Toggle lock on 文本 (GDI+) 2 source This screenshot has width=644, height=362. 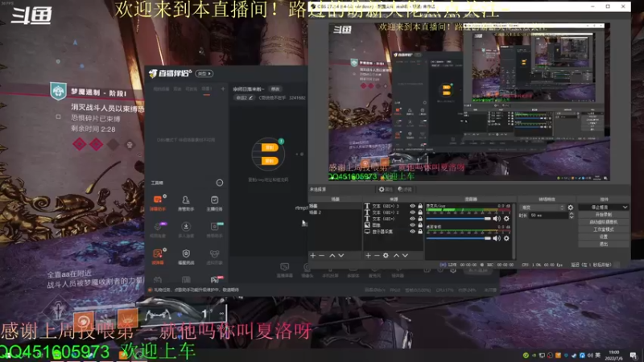tap(420, 212)
